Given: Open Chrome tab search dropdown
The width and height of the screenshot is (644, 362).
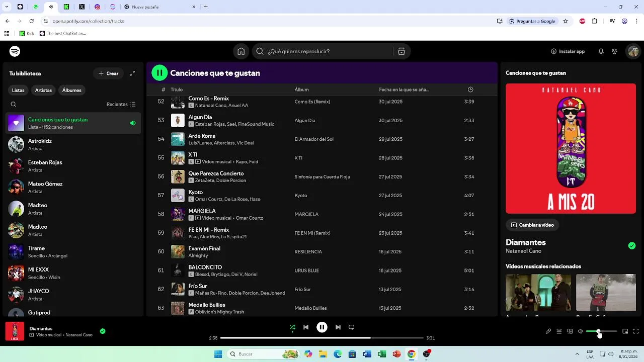Looking at the screenshot, I should pyautogui.click(x=7, y=7).
